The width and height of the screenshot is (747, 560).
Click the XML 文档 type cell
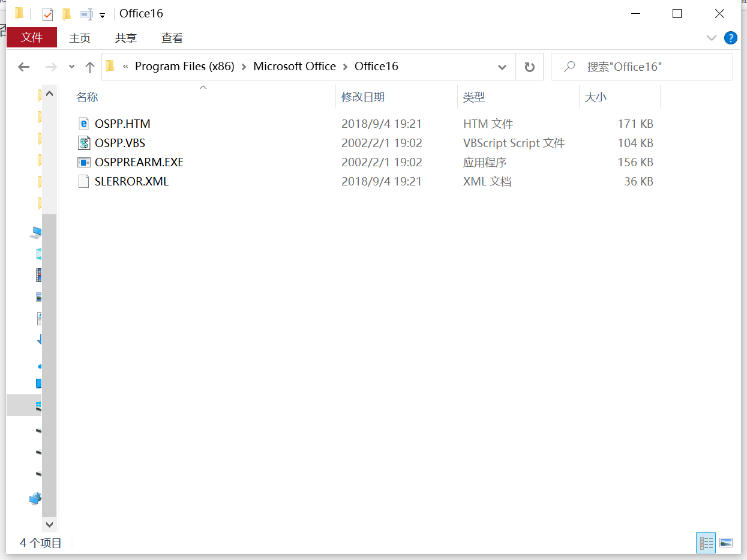coord(487,181)
